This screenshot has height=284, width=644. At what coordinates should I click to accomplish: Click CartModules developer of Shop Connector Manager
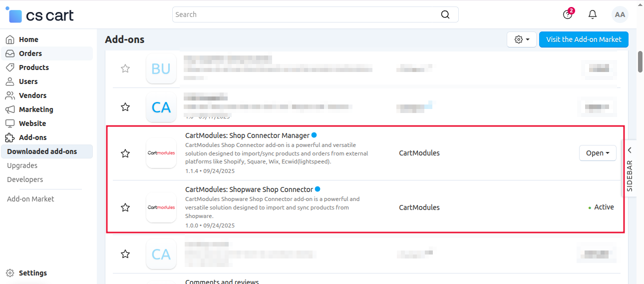point(419,153)
